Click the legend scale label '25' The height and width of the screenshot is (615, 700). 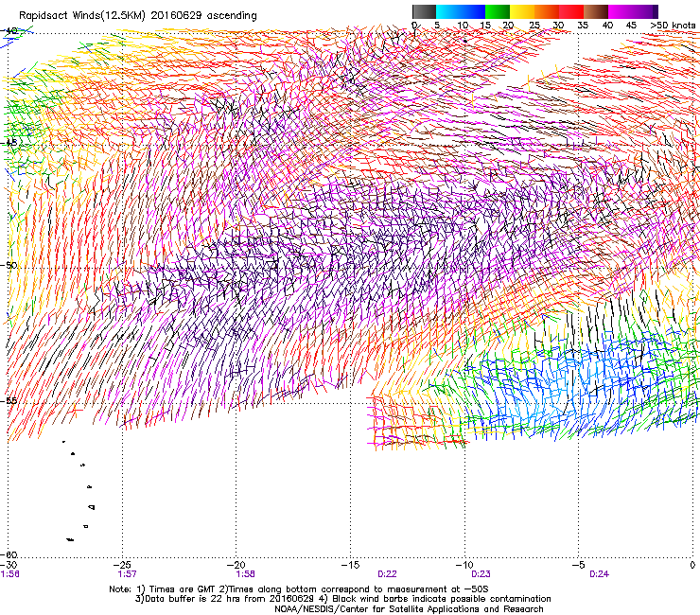534,26
